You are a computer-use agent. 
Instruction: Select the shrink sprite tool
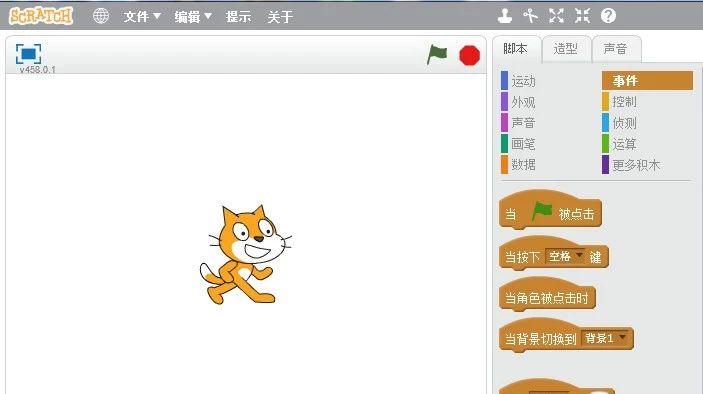pos(582,16)
